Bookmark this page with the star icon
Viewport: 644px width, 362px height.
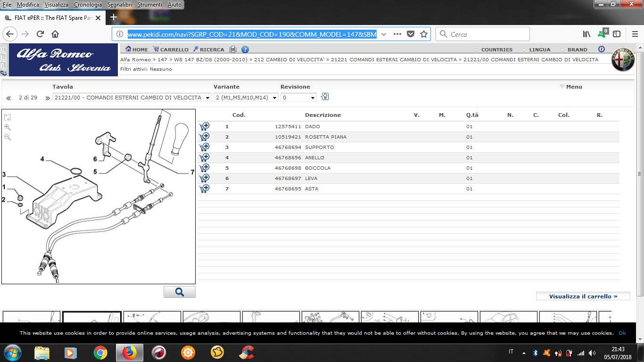[424, 34]
